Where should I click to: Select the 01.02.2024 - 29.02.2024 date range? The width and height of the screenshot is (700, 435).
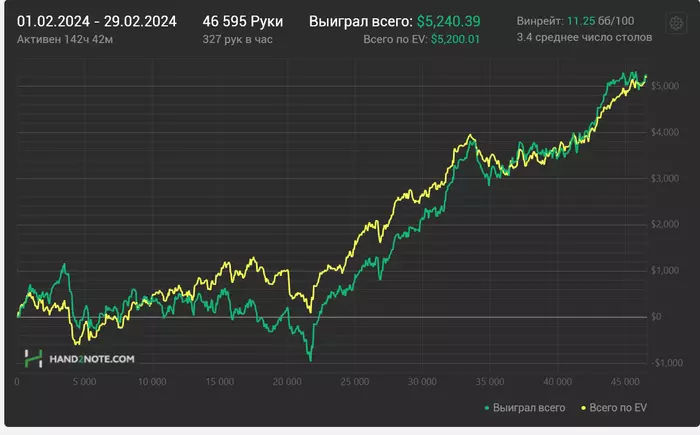(97, 21)
